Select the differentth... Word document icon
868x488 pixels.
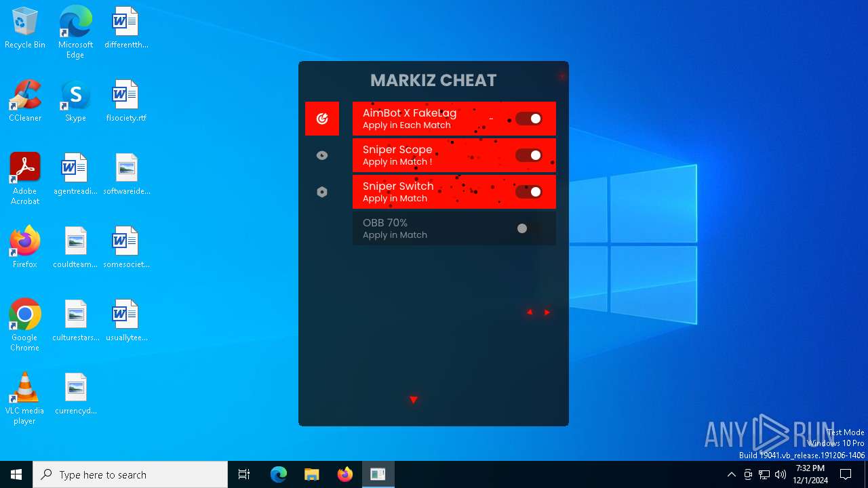tap(126, 28)
